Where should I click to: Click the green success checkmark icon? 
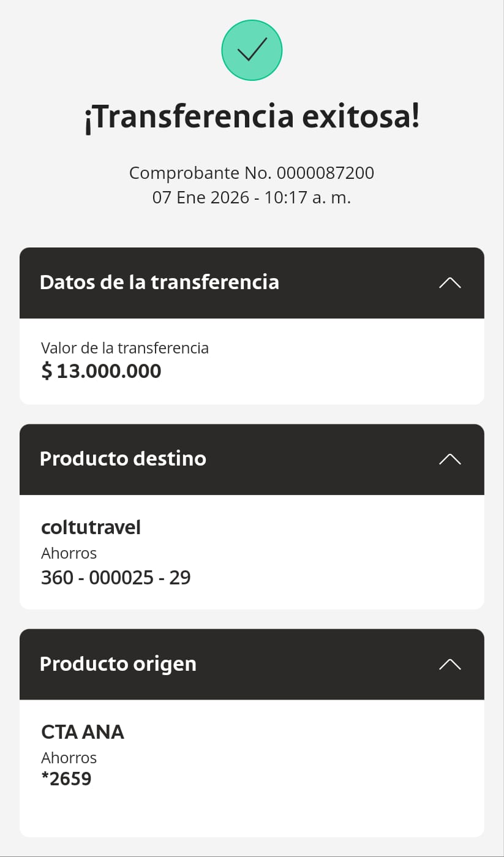point(251,50)
